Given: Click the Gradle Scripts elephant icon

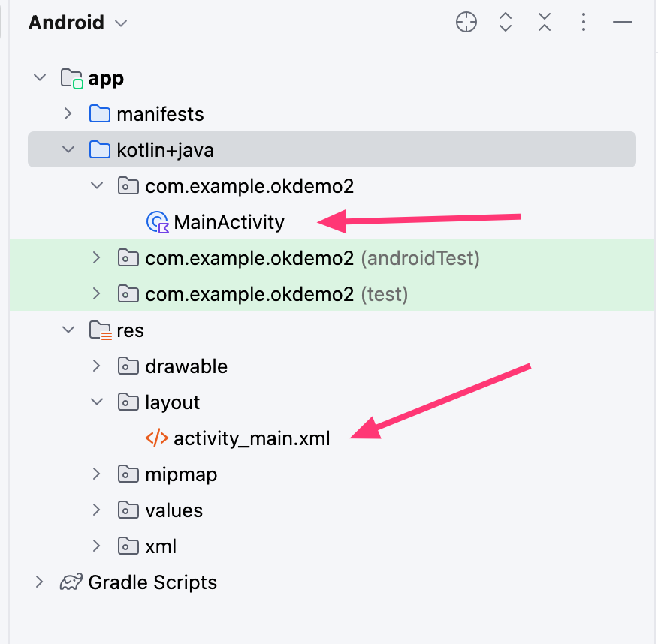Looking at the screenshot, I should 71,582.
